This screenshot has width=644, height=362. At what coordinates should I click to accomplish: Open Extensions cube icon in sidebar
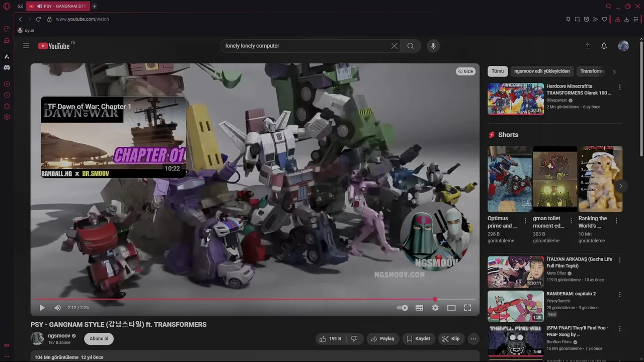[7, 106]
